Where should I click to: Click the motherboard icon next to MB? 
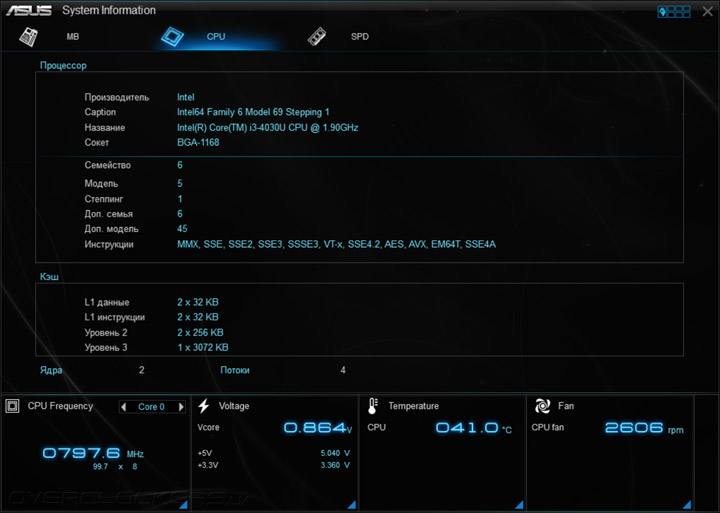pos(28,37)
